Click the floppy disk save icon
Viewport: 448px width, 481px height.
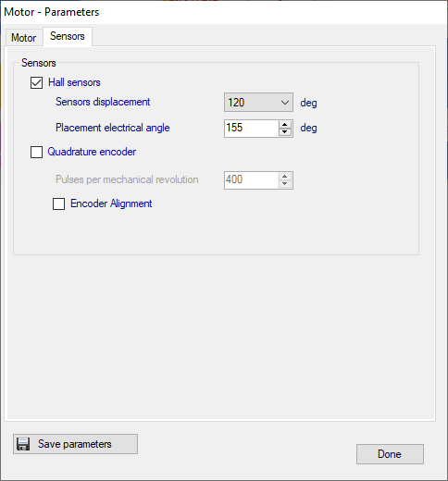click(23, 444)
